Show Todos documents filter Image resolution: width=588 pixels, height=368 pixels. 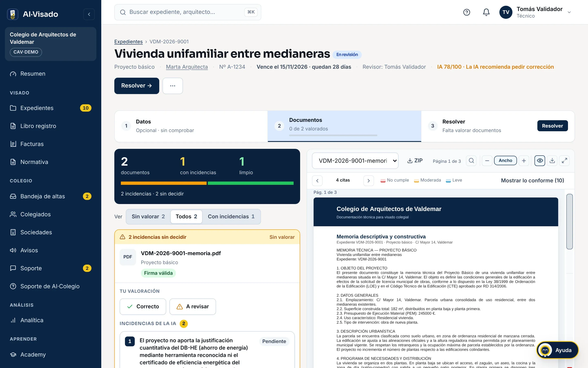(186, 217)
